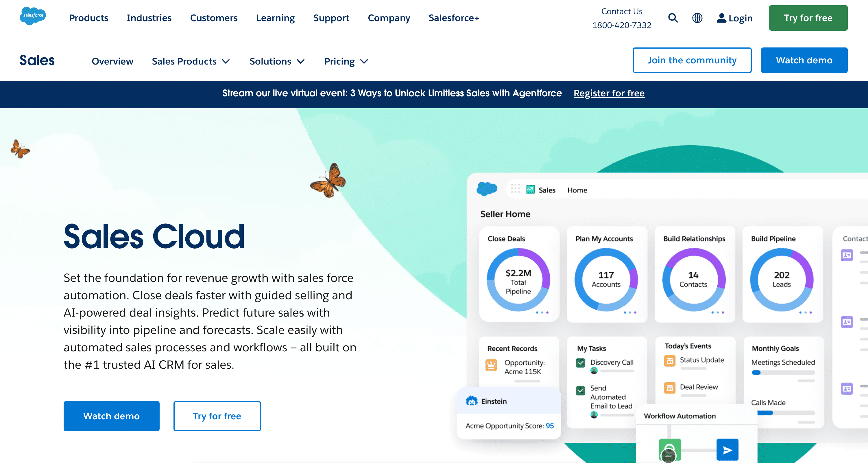Image resolution: width=868 pixels, height=463 pixels.
Task: Click Acme Opportunity Score: 95 text
Action: (509, 426)
